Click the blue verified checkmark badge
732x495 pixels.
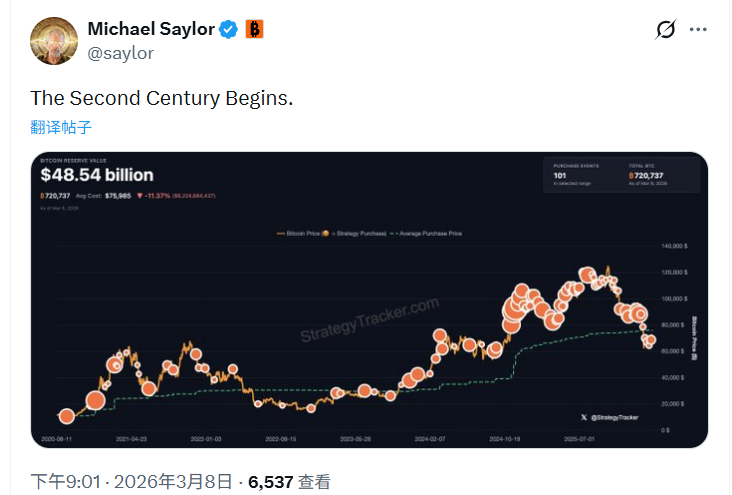(229, 29)
